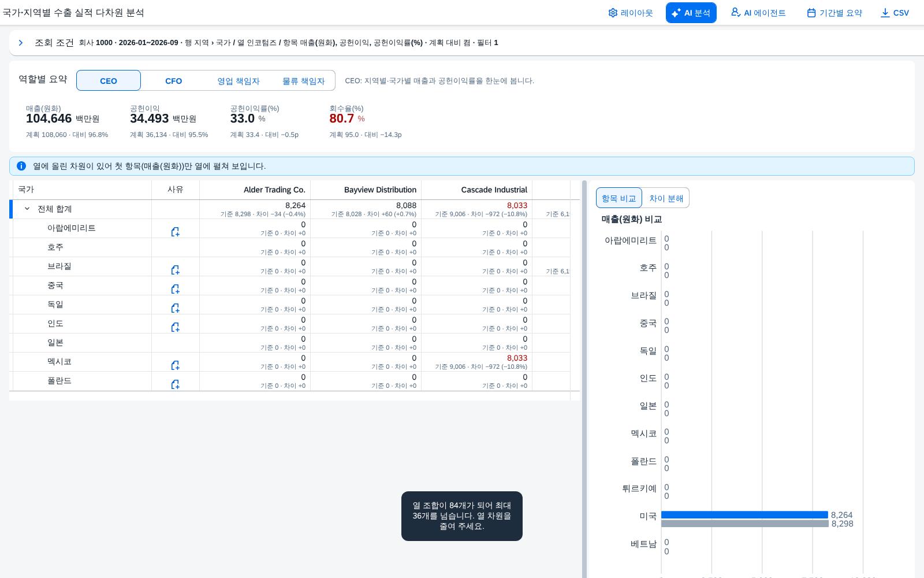Image resolution: width=924 pixels, height=578 pixels.
Task: Open the 레이아웃 layout settings
Action: pyautogui.click(x=630, y=13)
